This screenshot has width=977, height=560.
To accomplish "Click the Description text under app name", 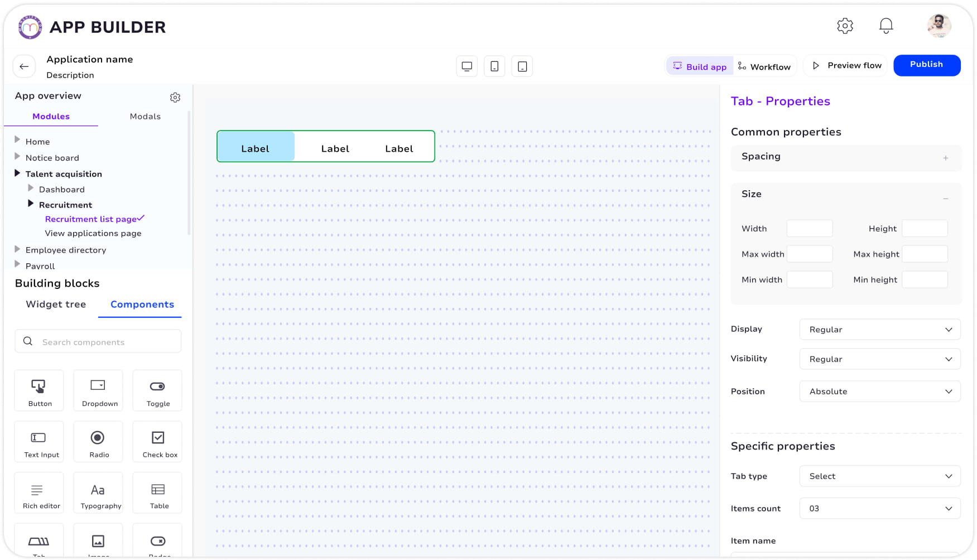I will [x=70, y=75].
